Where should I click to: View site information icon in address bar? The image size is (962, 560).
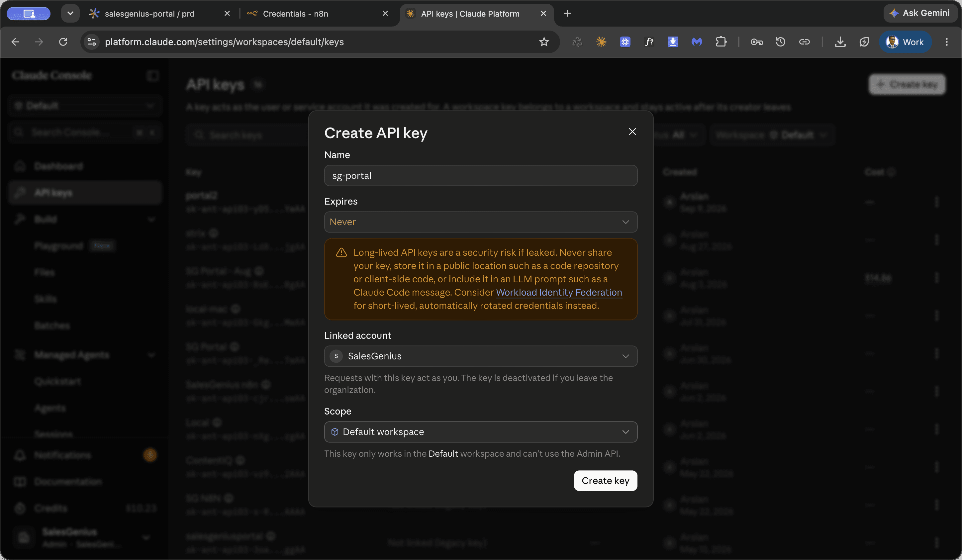(x=91, y=42)
